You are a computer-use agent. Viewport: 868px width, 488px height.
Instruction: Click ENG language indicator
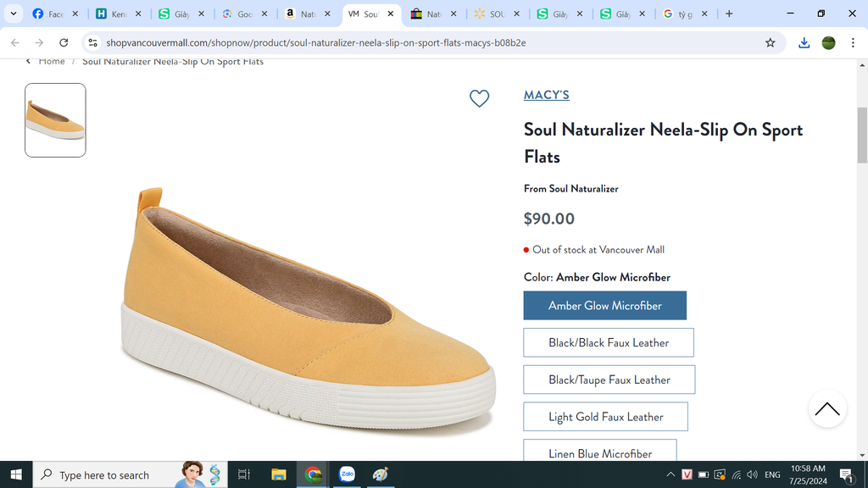click(x=772, y=474)
